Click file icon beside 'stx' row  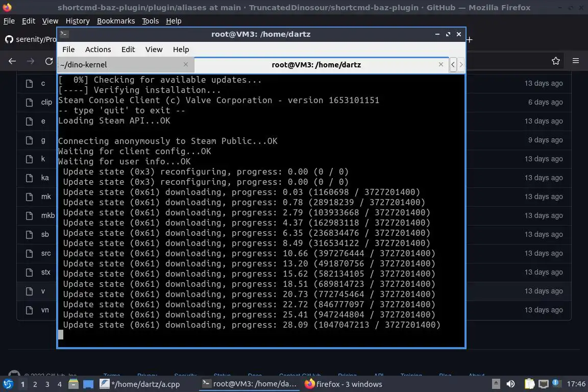29,273
